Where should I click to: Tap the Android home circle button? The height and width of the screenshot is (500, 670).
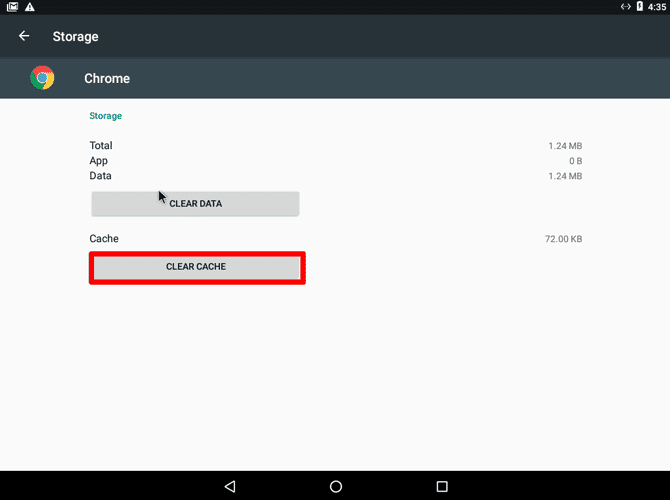pos(336,486)
